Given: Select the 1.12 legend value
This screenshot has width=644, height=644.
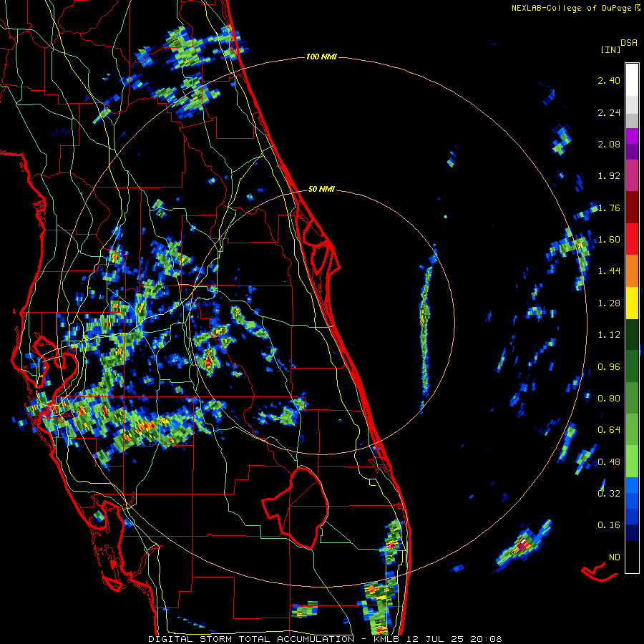Looking at the screenshot, I should click(609, 335).
